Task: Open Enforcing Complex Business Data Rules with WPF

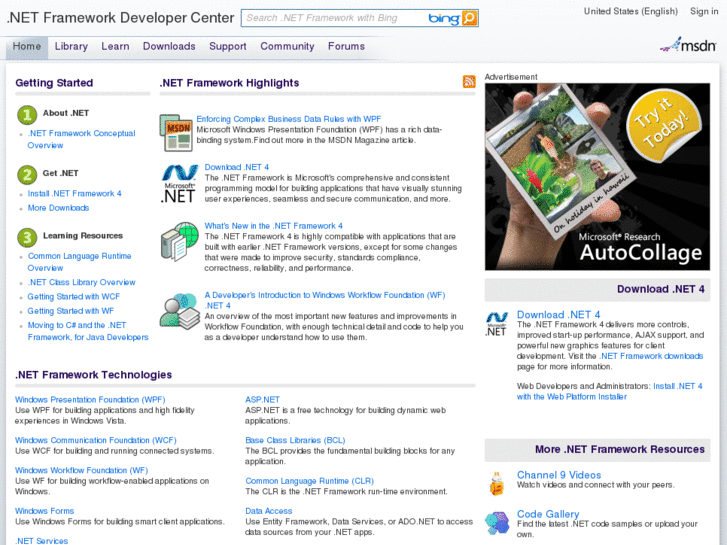Action: pyautogui.click(x=288, y=119)
